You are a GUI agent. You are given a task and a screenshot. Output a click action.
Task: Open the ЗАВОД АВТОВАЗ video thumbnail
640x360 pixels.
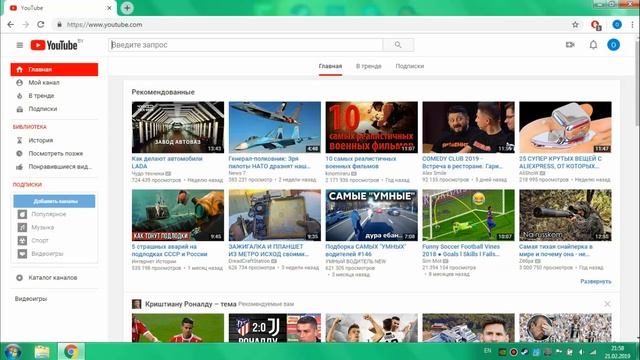point(178,127)
